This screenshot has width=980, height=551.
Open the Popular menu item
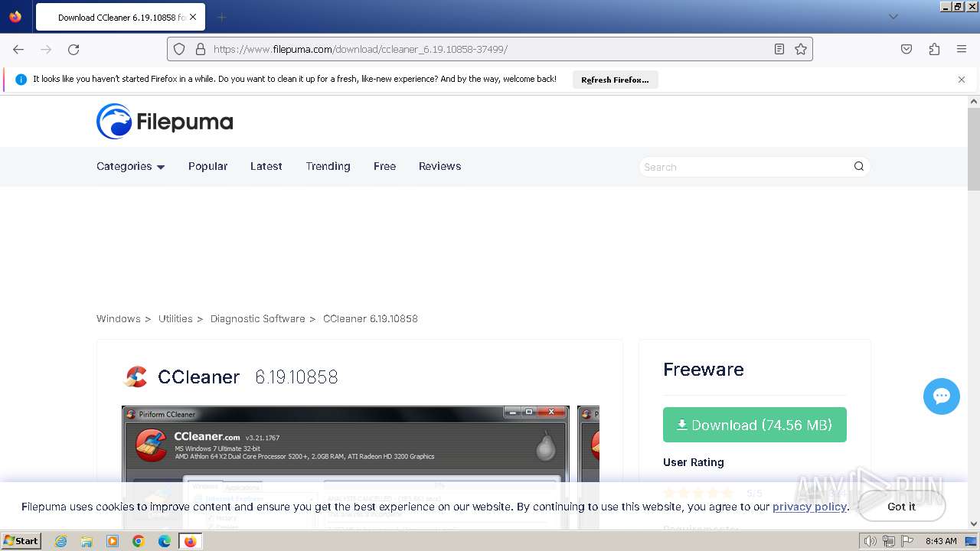[207, 166]
